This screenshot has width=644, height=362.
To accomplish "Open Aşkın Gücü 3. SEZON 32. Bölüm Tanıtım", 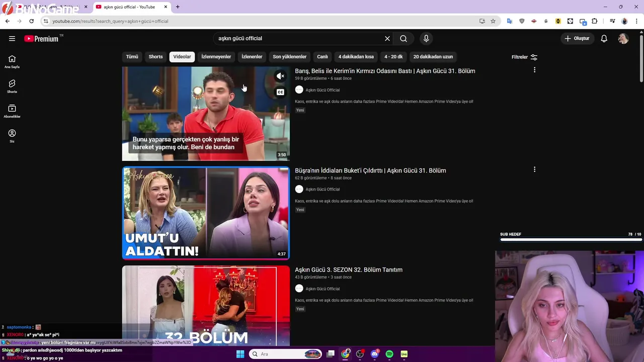I will point(349,270).
